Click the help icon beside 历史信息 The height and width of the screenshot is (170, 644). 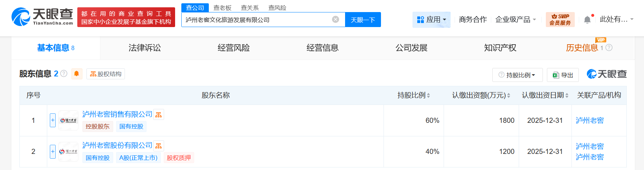(609, 48)
